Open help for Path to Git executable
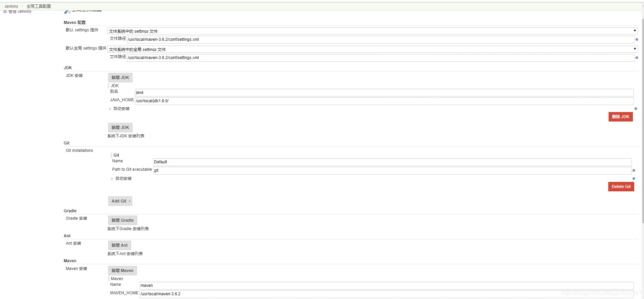The image size is (644, 299). pyautogui.click(x=634, y=170)
